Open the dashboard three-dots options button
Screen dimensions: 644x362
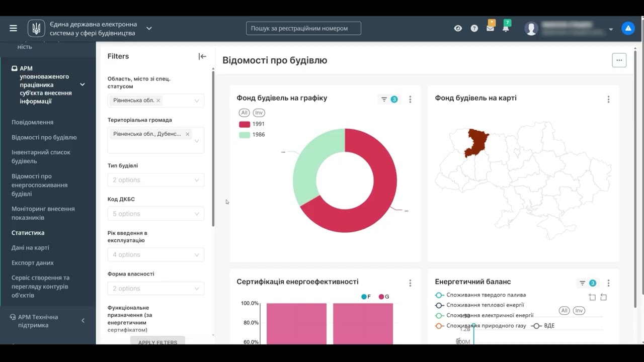619,60
